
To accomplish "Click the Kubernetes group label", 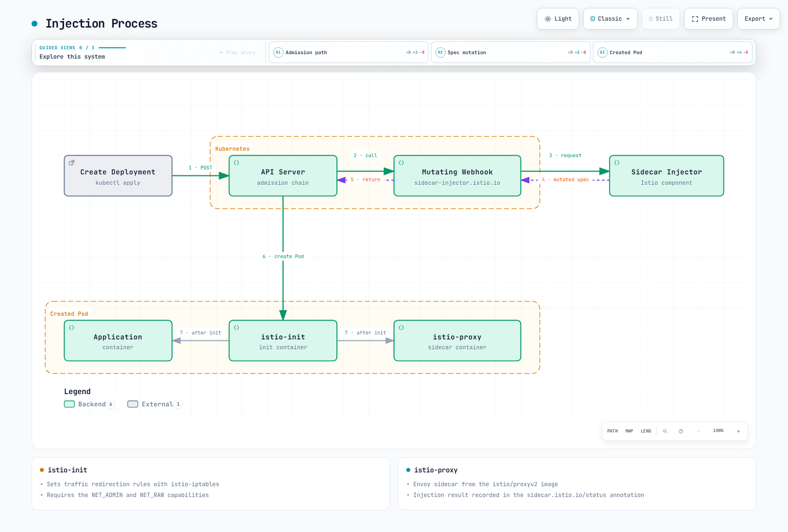I will [232, 149].
